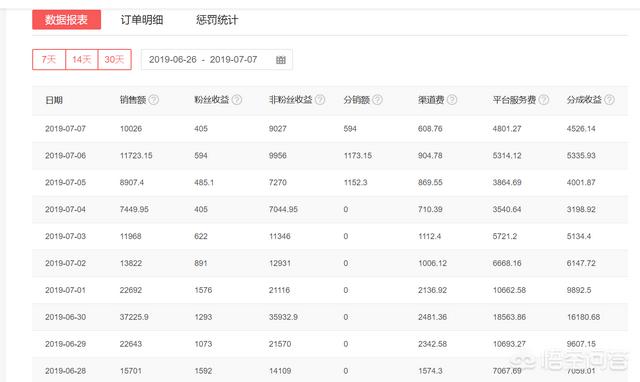Select the date cell 2019-06-28
640x382 pixels.
click(x=65, y=371)
